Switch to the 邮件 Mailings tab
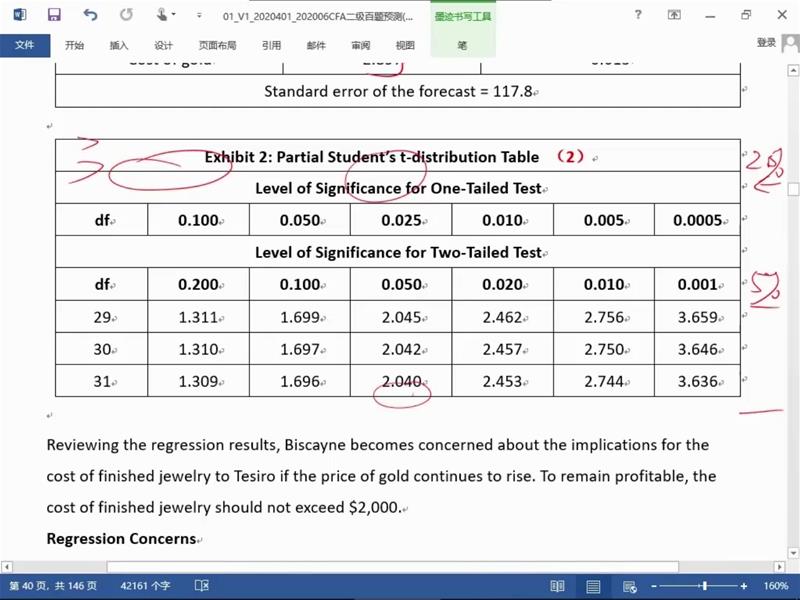This screenshot has height=600, width=800. (x=316, y=45)
